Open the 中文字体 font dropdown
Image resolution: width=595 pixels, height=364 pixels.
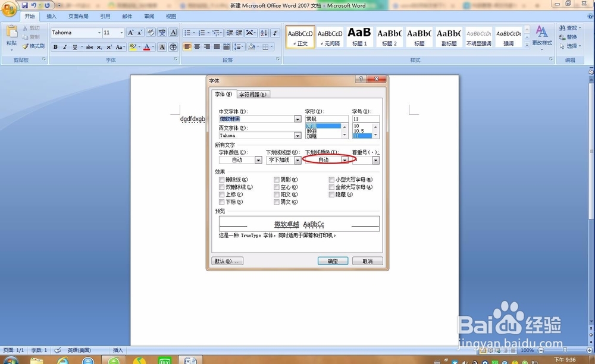click(298, 119)
